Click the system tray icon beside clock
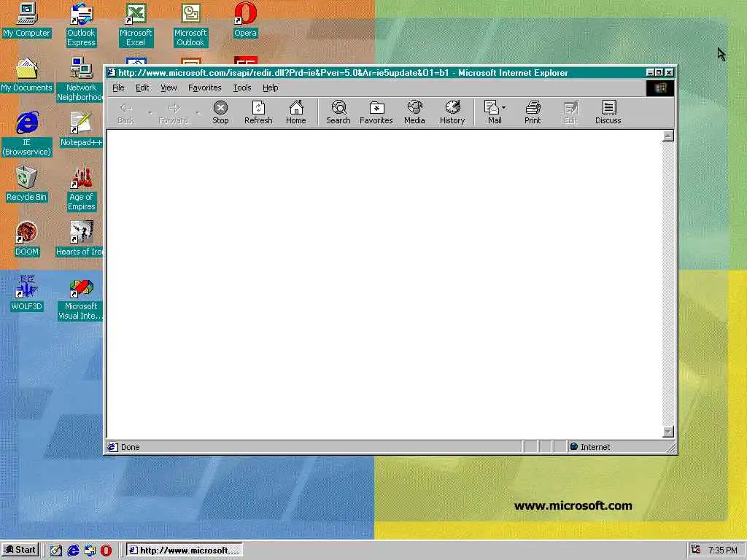 coord(695,550)
